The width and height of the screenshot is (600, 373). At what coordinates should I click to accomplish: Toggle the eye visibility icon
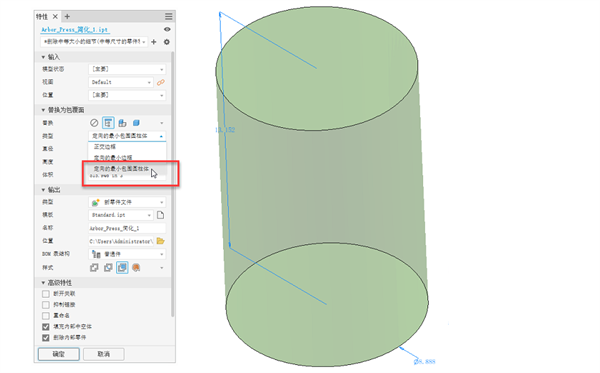tap(167, 29)
